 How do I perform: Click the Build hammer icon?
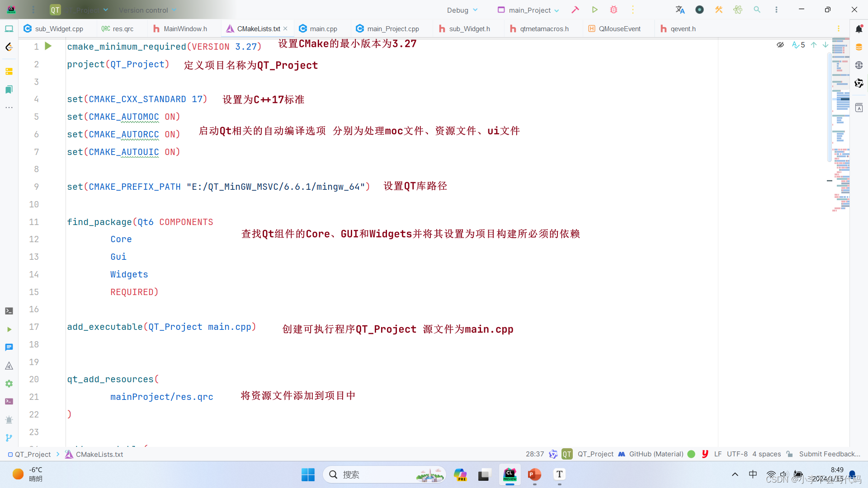tap(575, 9)
